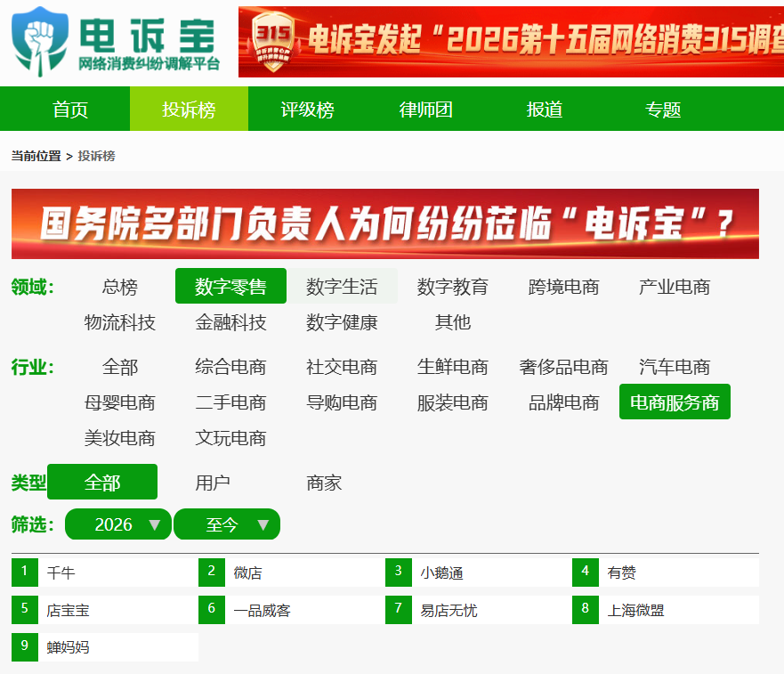Click the highlighted 电商服务商 industry
784x674 pixels.
point(675,402)
